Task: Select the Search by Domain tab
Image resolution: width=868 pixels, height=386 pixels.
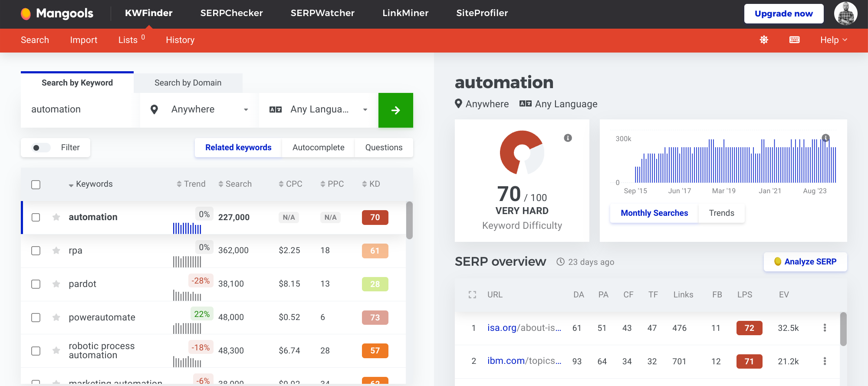Action: tap(188, 83)
